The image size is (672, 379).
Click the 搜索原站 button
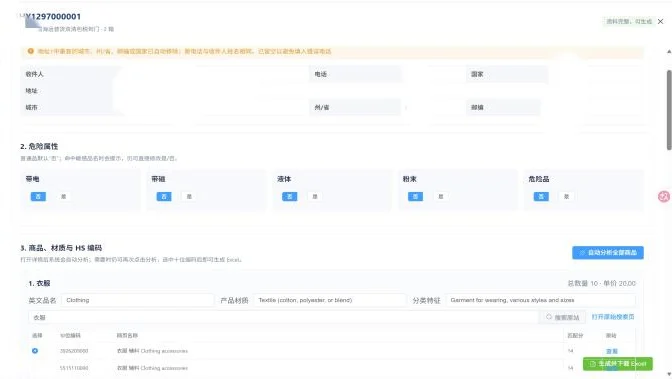click(x=562, y=317)
